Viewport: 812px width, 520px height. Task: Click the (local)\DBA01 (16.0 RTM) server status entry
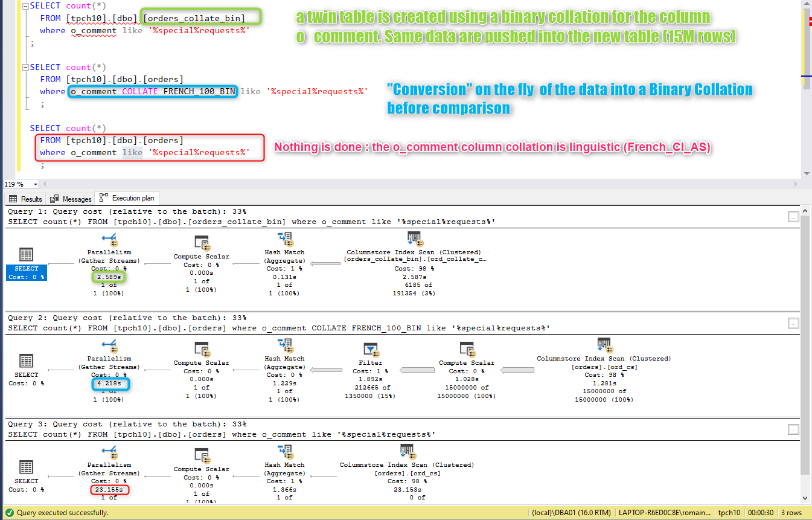pyautogui.click(x=571, y=513)
